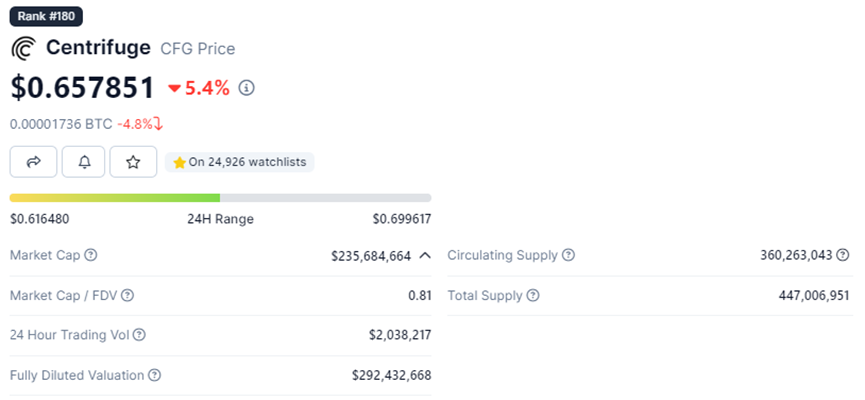Click the trading volume value $2,038,217
This screenshot has width=865, height=400.
pyautogui.click(x=400, y=335)
